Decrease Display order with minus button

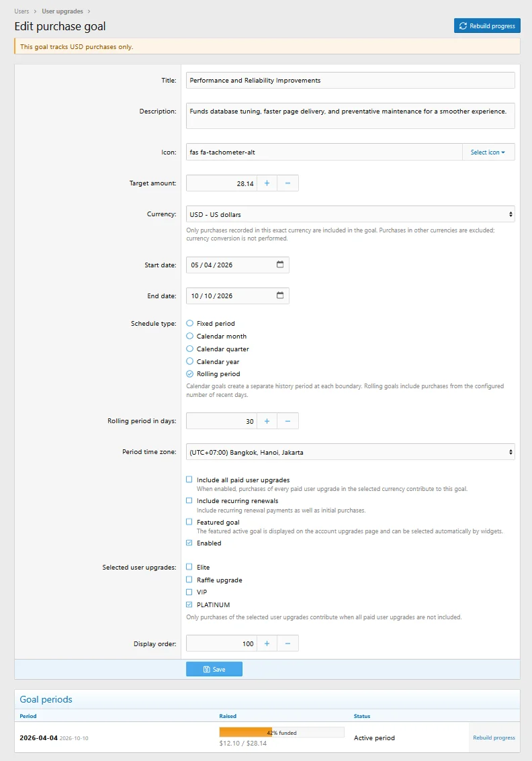click(287, 643)
